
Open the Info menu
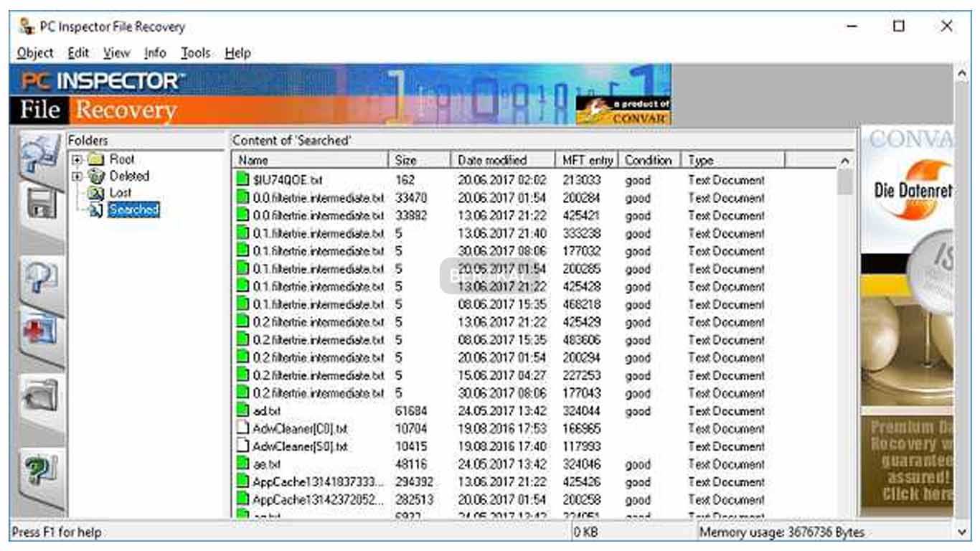[x=155, y=52]
